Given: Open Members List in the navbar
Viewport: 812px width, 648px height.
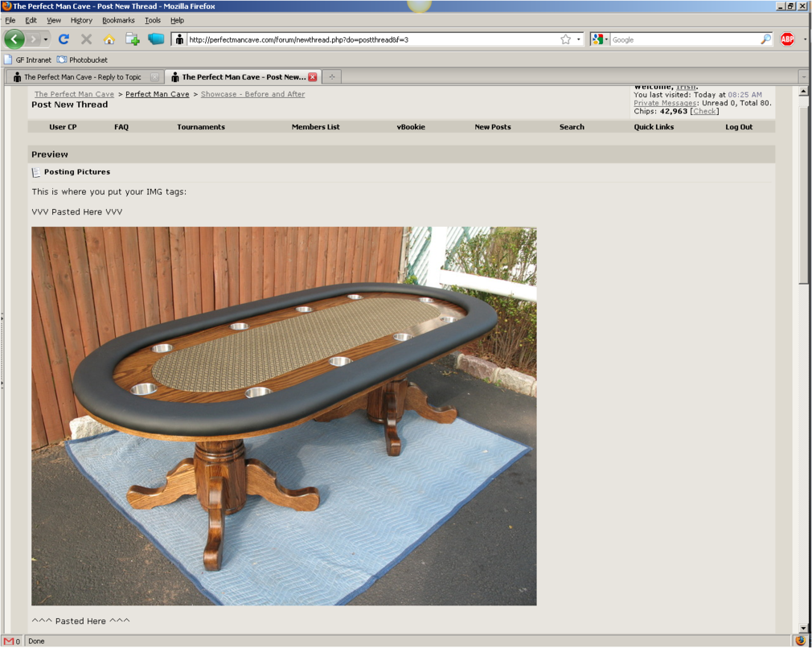Looking at the screenshot, I should [x=315, y=127].
